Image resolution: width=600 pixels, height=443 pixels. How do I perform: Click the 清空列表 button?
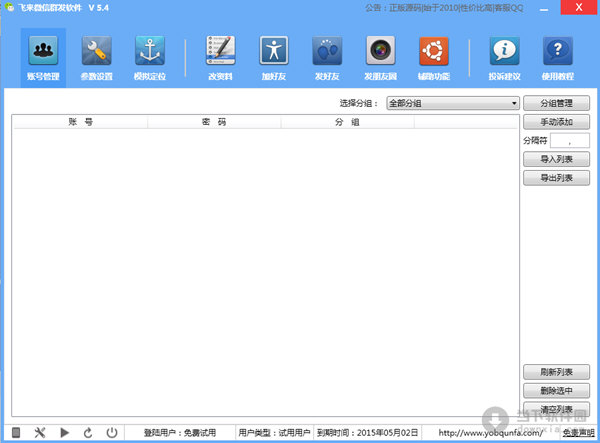point(556,409)
